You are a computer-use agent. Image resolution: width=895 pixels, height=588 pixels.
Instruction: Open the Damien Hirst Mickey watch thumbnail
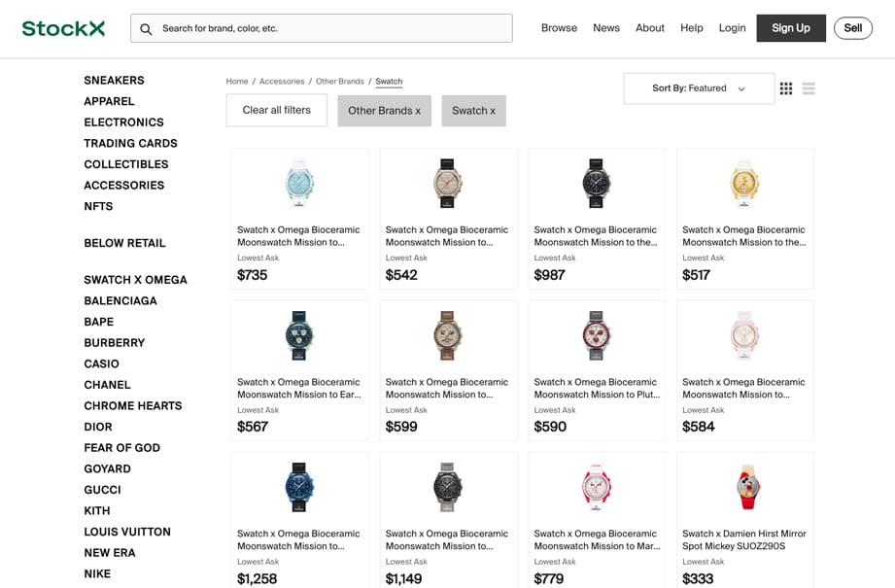pyautogui.click(x=744, y=487)
